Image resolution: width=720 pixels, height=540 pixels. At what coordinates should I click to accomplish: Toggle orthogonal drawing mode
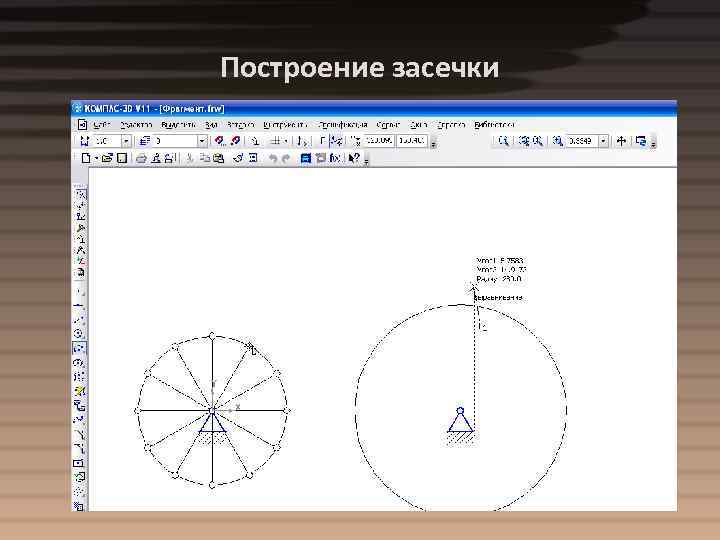[323, 141]
